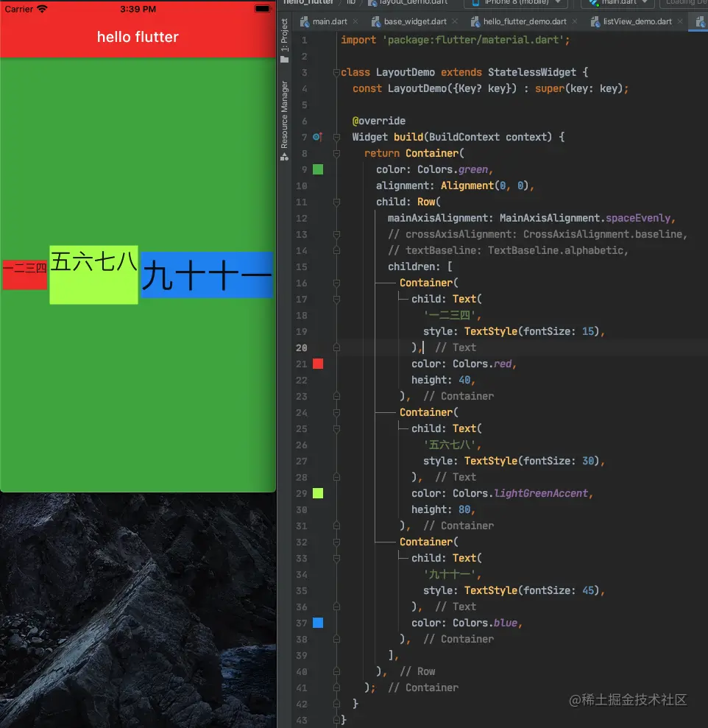Close the main.dart tab
Screen dimensions: 708x728
[355, 21]
